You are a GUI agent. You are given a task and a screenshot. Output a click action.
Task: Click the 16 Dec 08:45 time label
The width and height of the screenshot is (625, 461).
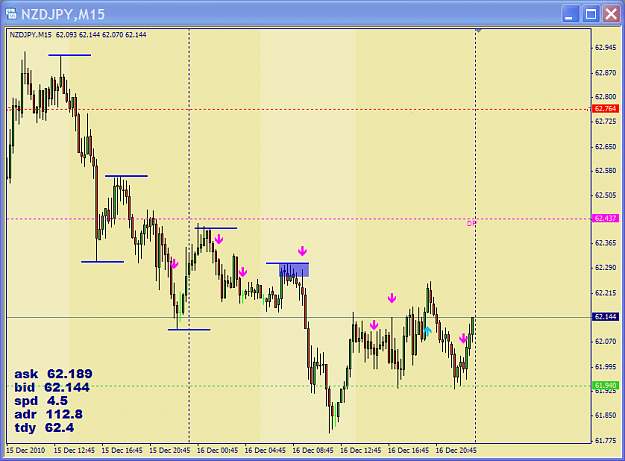pos(313,450)
